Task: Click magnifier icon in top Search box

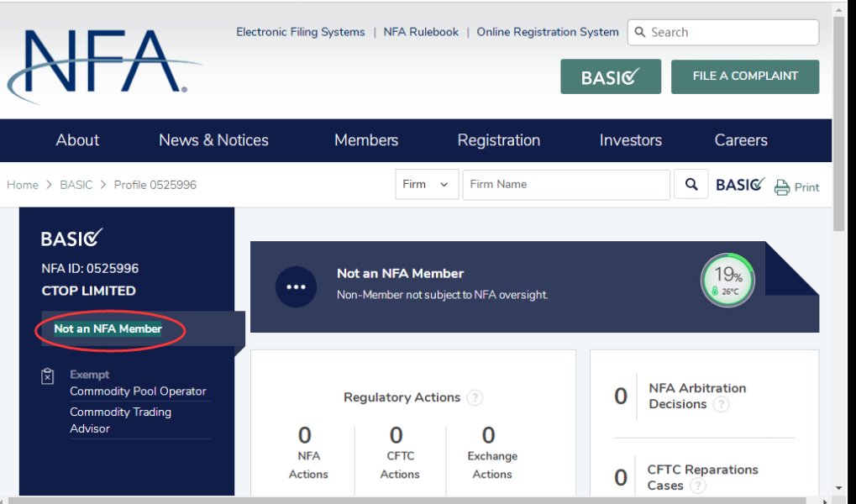Action: 640,32
